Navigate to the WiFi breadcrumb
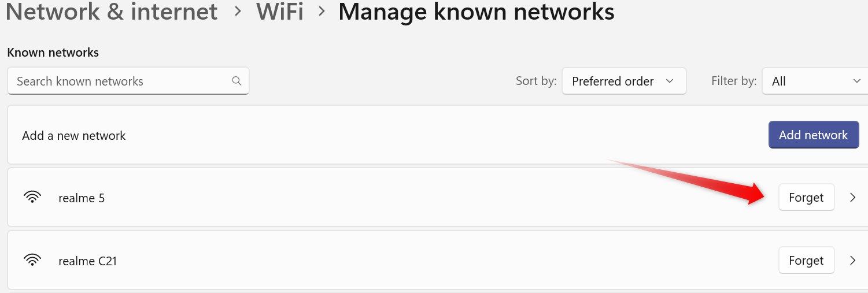Screen dimensions: 868x293 tap(280, 12)
